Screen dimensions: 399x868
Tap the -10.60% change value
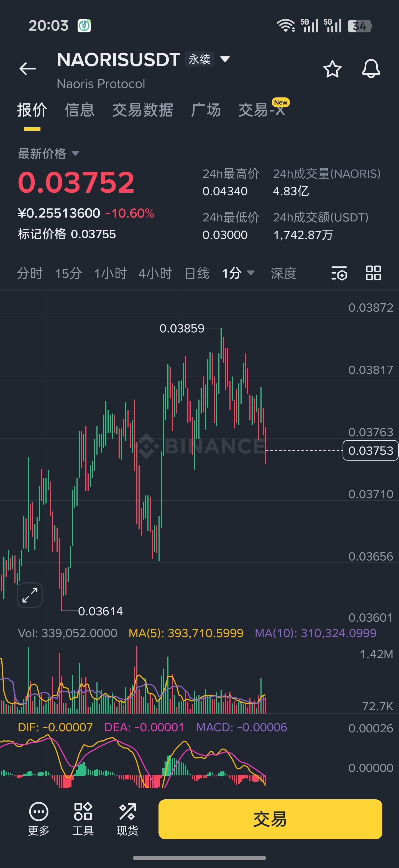pos(130,213)
